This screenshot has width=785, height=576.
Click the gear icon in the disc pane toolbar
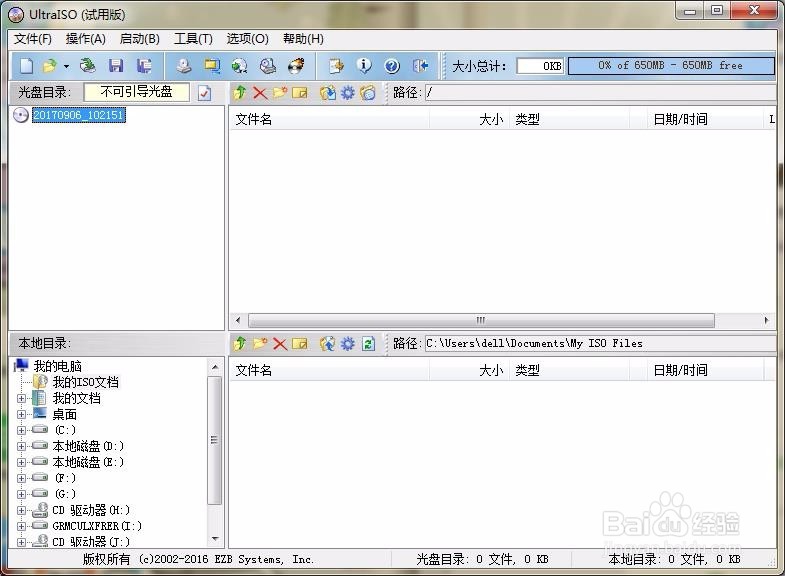pos(347,93)
